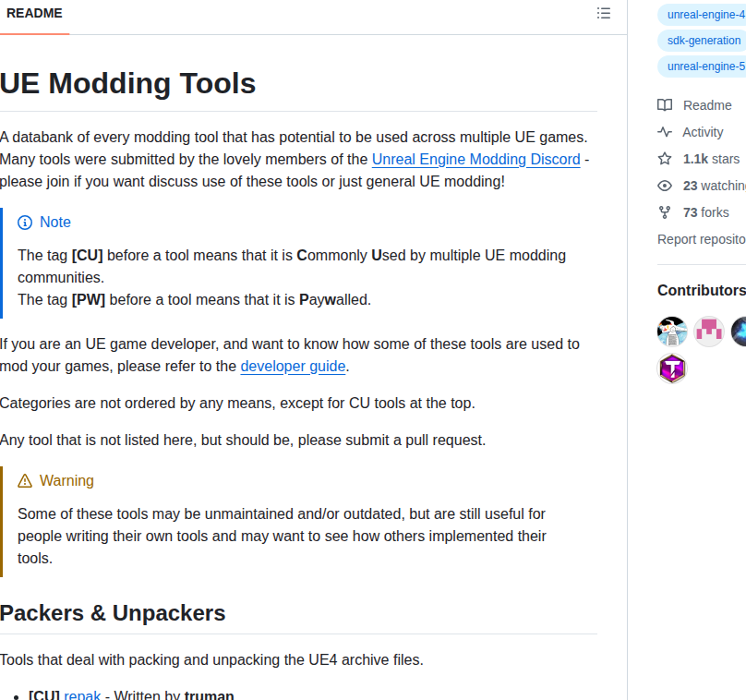Click the UE Modding Tools heading

pyautogui.click(x=127, y=83)
